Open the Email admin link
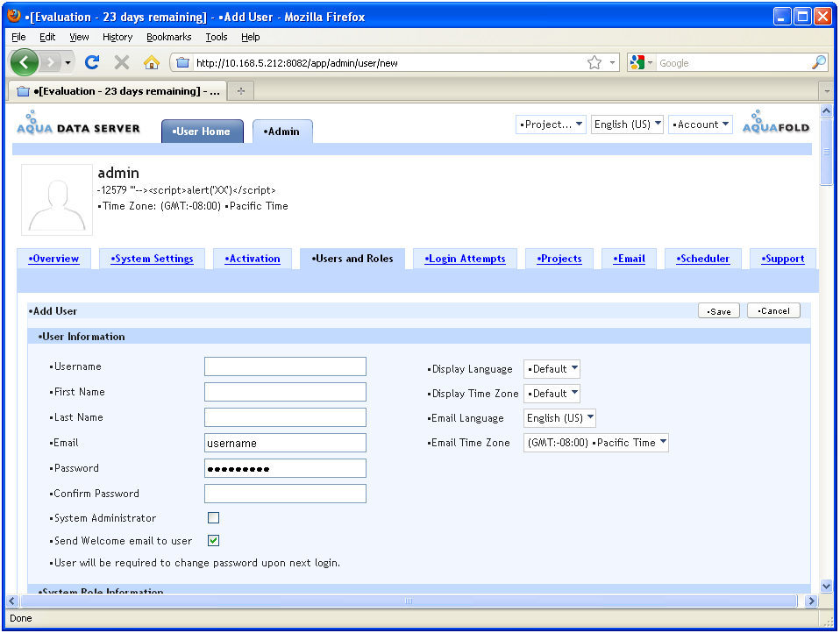This screenshot has height=633, width=840. [x=629, y=259]
